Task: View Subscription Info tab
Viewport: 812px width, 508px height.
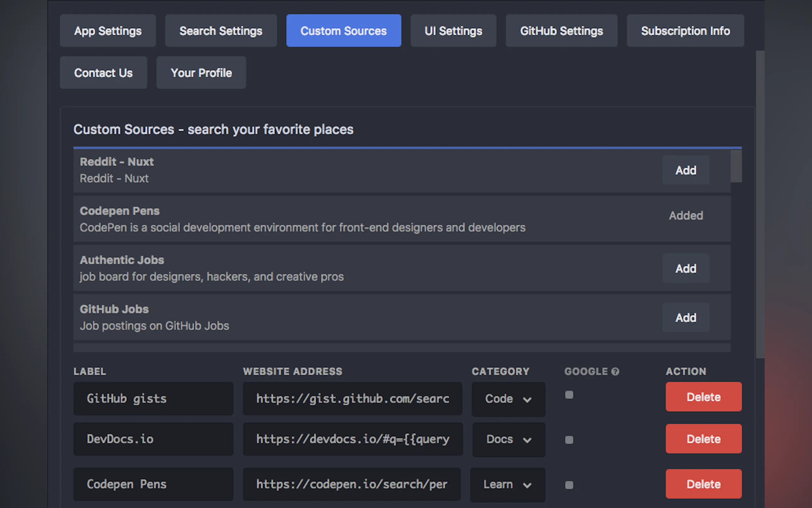Action: pyautogui.click(x=685, y=31)
